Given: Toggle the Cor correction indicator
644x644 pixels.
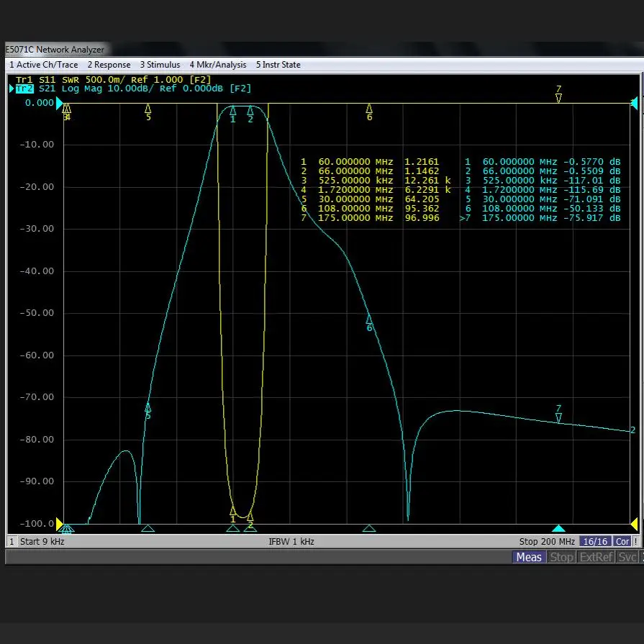Looking at the screenshot, I should (622, 541).
